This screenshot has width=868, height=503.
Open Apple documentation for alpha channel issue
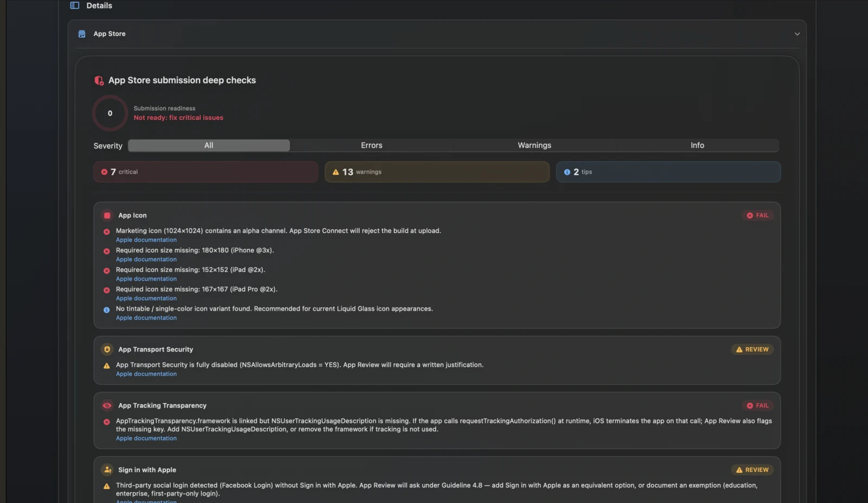coord(146,240)
